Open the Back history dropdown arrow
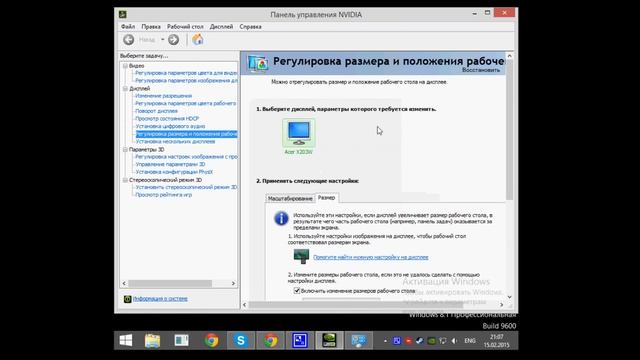 pyautogui.click(x=162, y=40)
